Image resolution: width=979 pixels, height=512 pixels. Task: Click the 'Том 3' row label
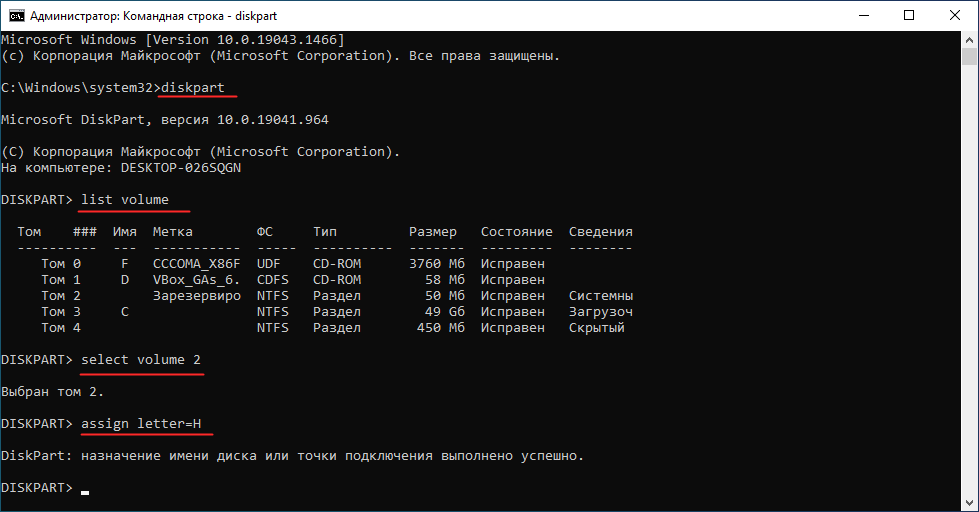61,312
